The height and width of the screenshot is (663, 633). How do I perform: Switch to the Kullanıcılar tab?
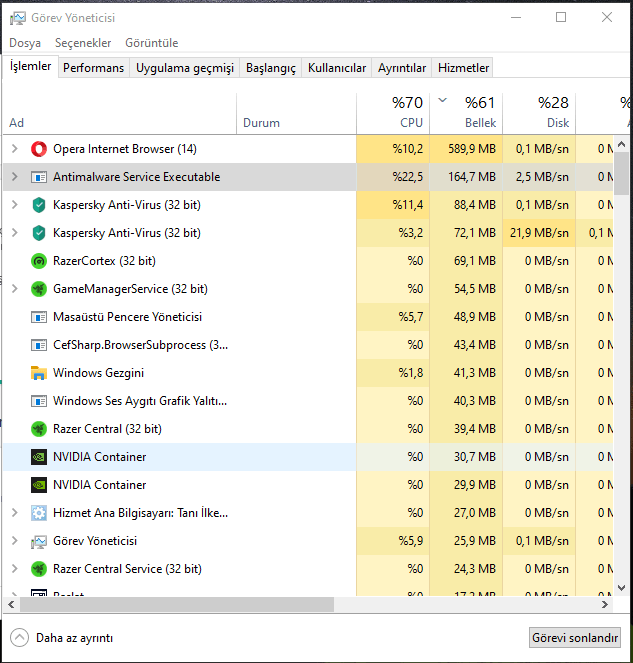pyautogui.click(x=337, y=68)
